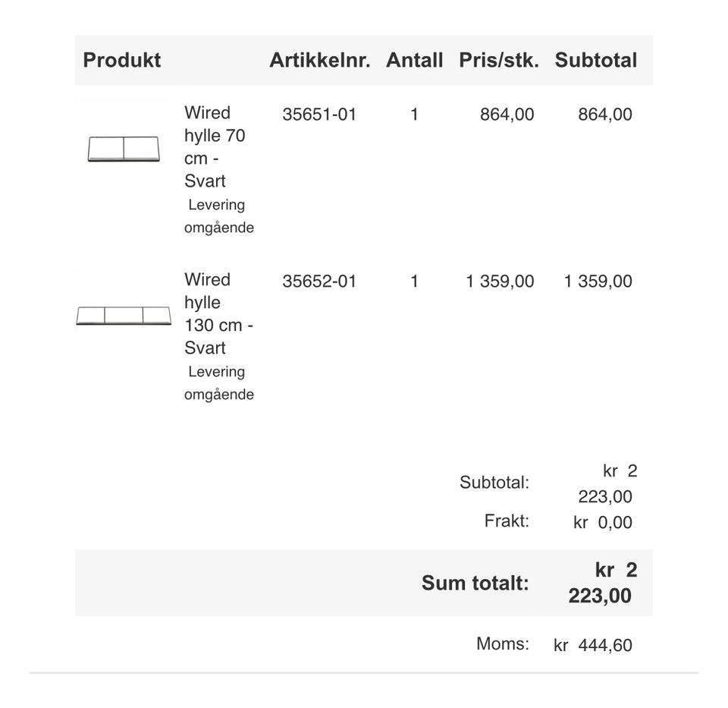Screen dimensions: 728x708
Task: Click the Wired hylle 130 cm product thumbnail
Action: 124,316
